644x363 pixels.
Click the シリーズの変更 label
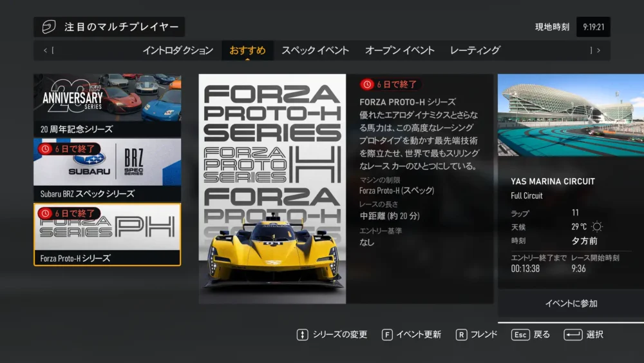(340, 335)
